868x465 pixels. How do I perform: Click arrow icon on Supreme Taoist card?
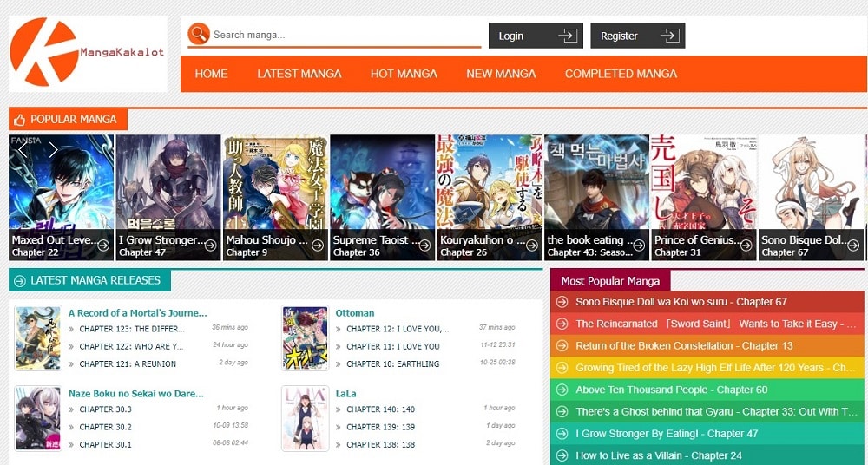tap(424, 246)
